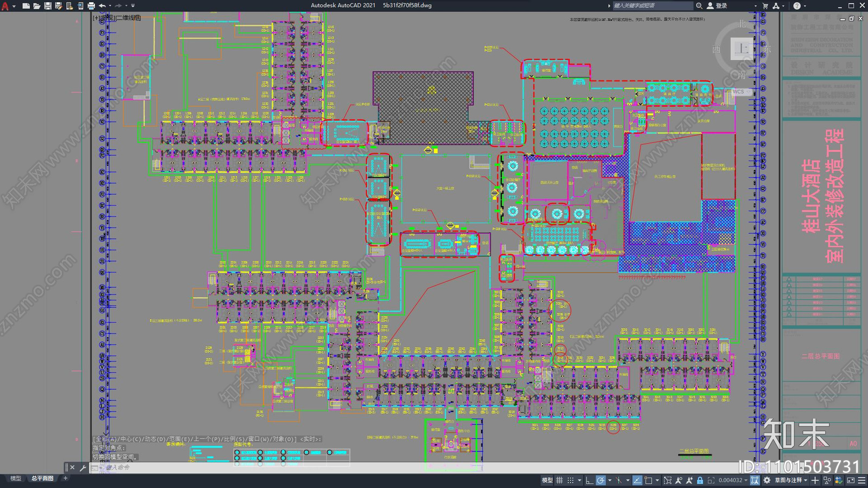Click the Plot printer icon
This screenshot has width=868, height=488.
point(91,5)
